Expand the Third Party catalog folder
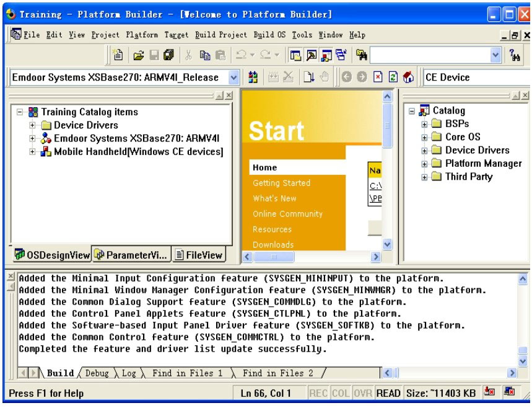 (424, 177)
